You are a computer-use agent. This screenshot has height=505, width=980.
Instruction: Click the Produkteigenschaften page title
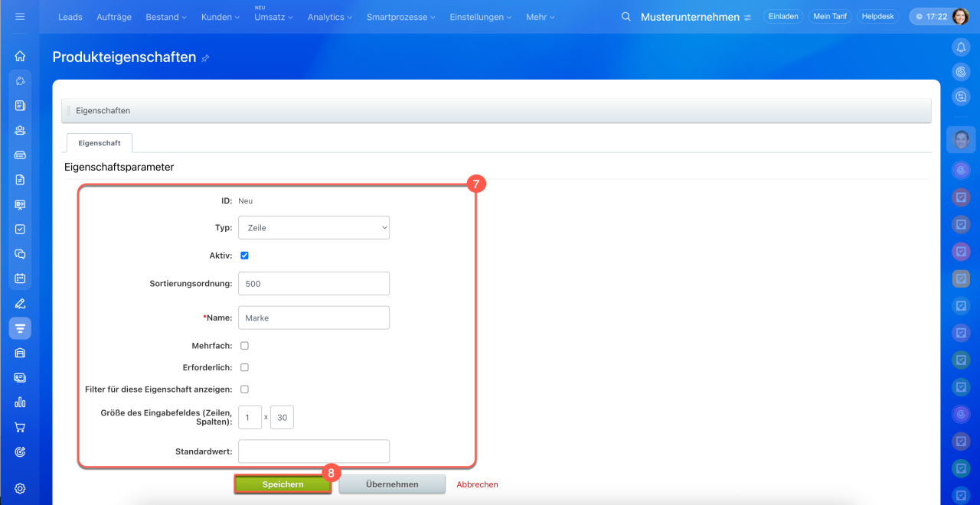click(124, 57)
